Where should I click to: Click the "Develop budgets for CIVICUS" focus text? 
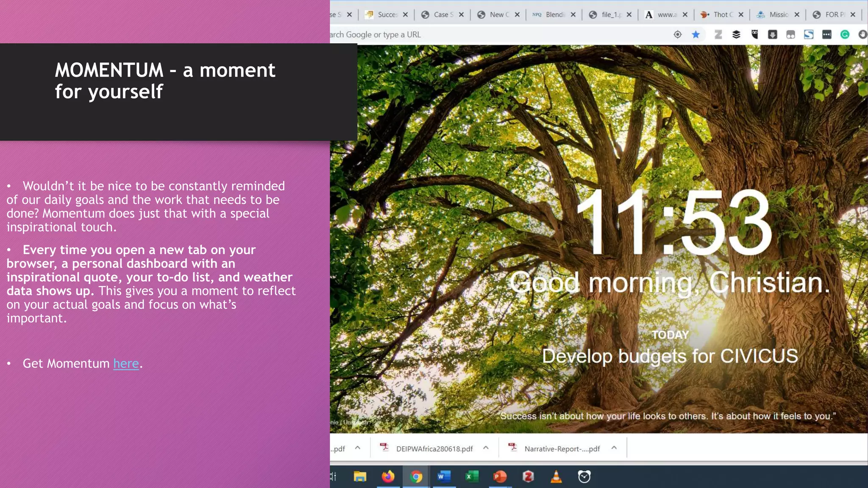point(670,356)
